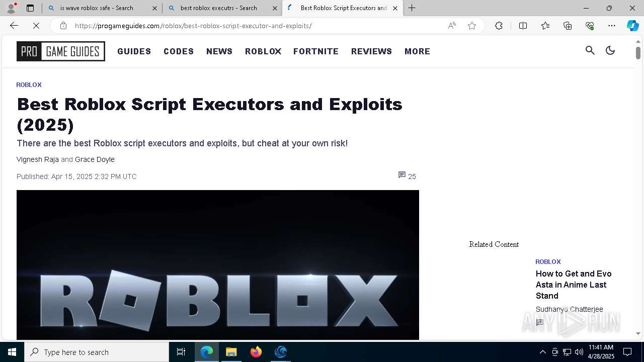
Task: Open the NEWS menu
Action: 219,51
